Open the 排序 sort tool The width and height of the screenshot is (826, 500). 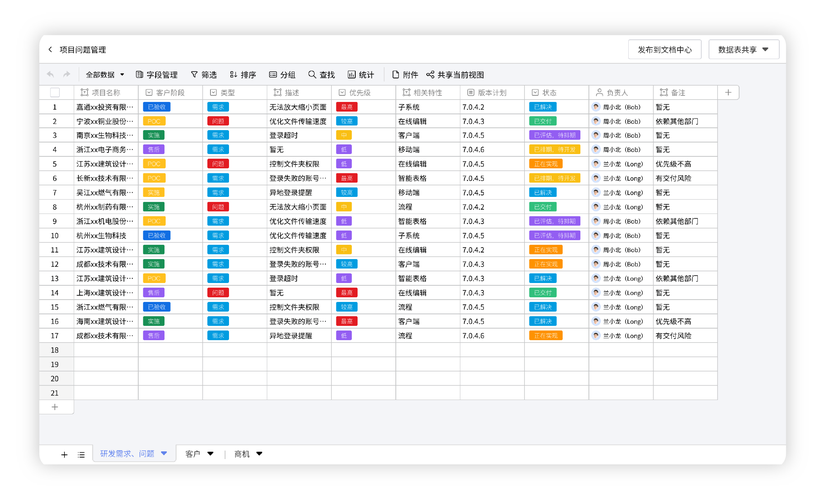(x=243, y=75)
